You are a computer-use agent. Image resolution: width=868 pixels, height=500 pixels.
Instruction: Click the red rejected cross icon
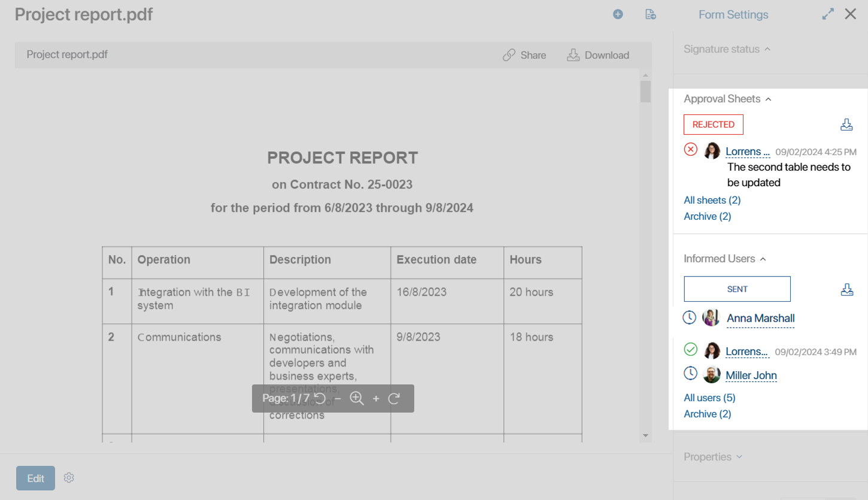coord(691,149)
